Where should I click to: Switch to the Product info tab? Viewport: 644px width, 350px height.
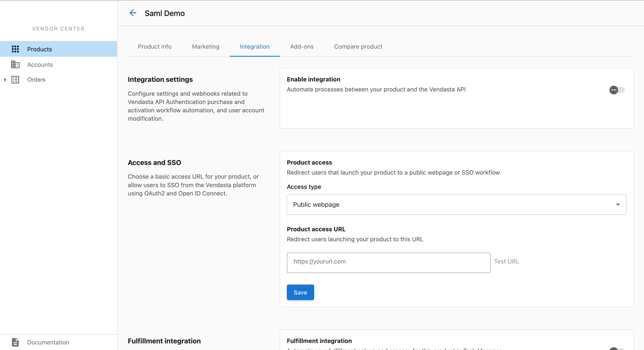(x=155, y=46)
